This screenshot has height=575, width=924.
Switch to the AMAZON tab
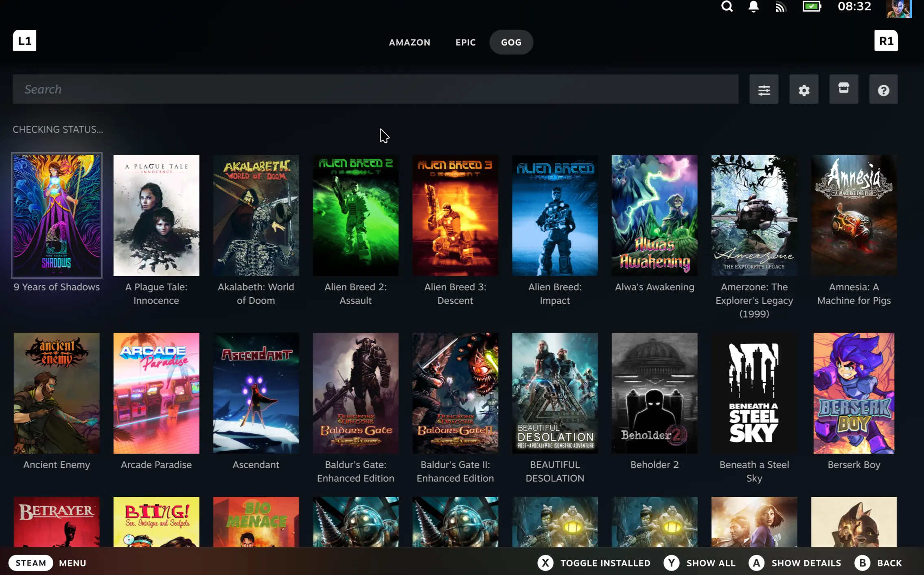409,42
